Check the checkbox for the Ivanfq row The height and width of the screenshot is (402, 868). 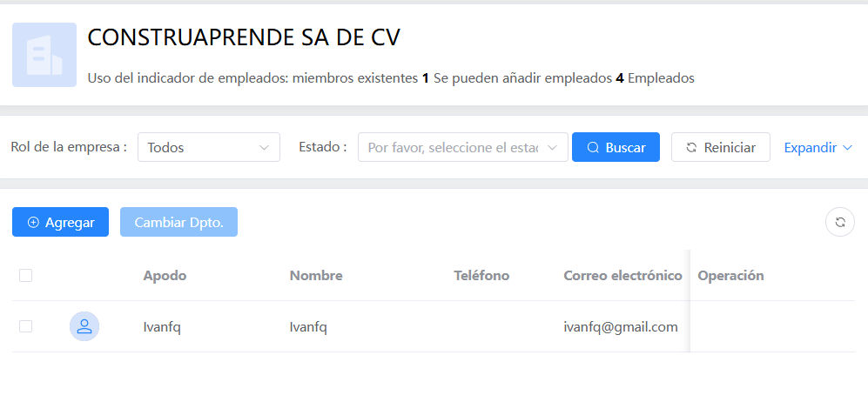(26, 326)
